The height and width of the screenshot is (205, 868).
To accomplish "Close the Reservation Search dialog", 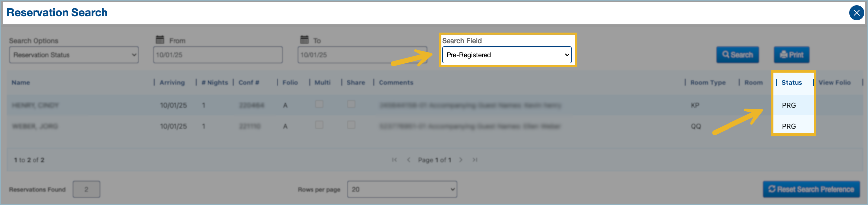I will (856, 13).
